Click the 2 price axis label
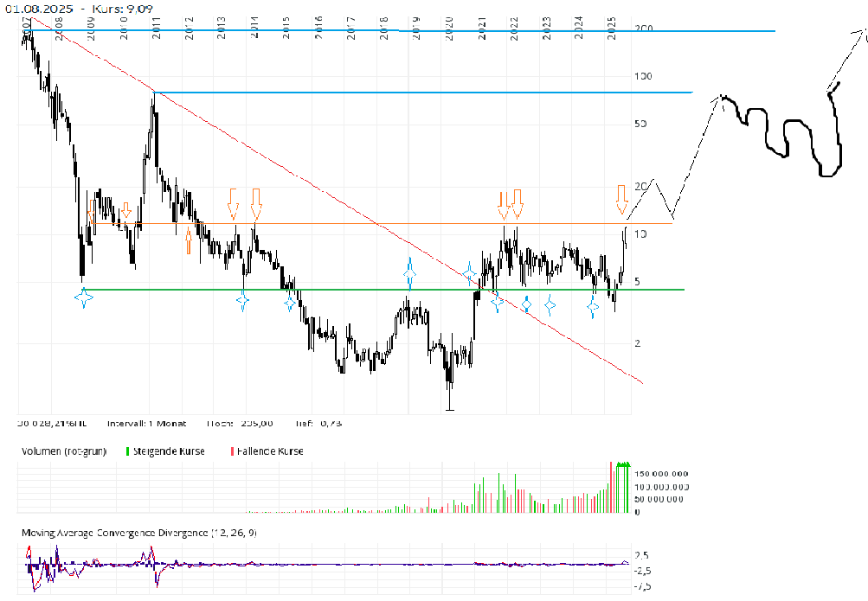The width and height of the screenshot is (868, 601). pos(637,343)
